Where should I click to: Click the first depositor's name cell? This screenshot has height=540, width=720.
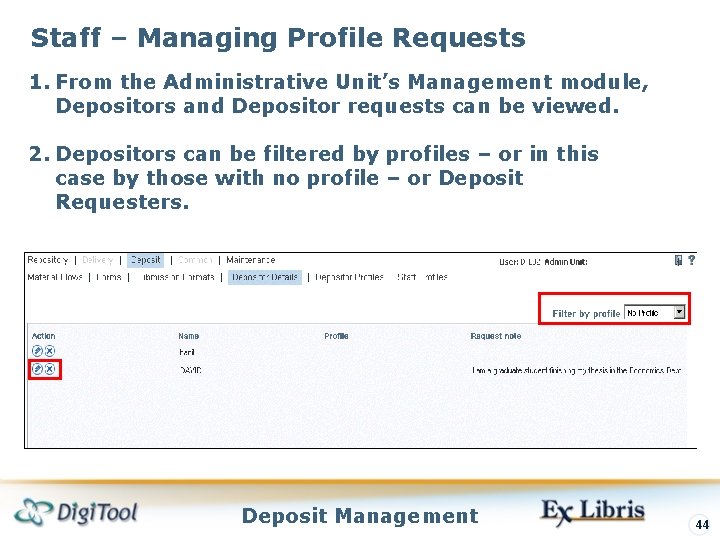(187, 352)
